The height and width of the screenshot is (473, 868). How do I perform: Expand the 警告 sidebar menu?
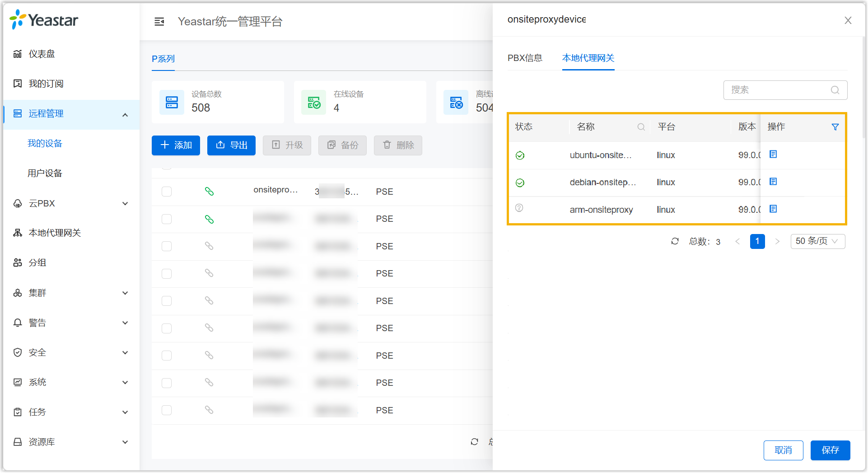pos(71,323)
